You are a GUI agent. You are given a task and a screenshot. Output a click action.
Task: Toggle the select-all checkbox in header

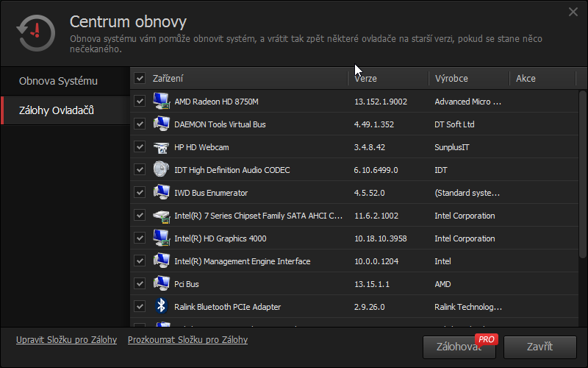[140, 79]
